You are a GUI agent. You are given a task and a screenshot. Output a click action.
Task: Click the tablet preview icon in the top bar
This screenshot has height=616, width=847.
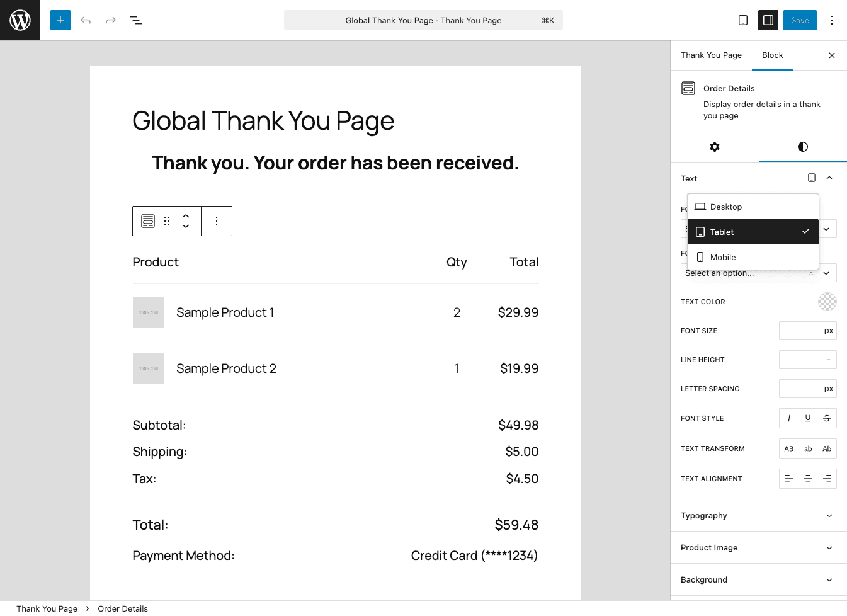(x=743, y=20)
